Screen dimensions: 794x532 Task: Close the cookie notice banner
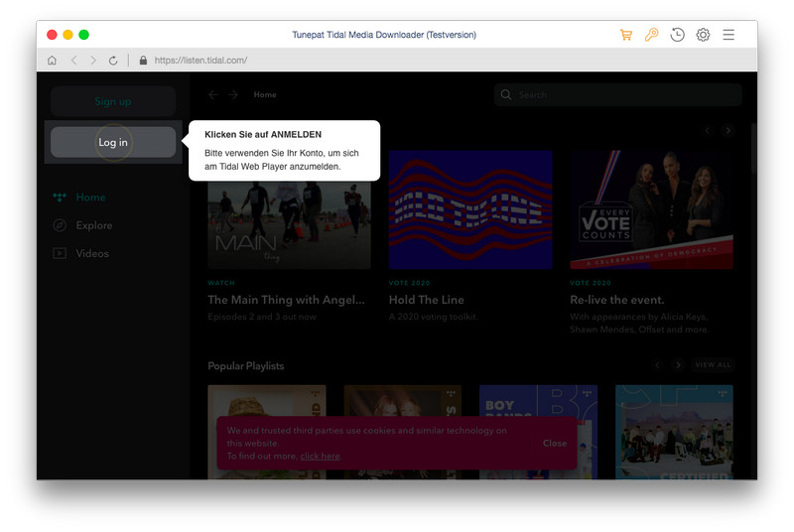click(555, 443)
